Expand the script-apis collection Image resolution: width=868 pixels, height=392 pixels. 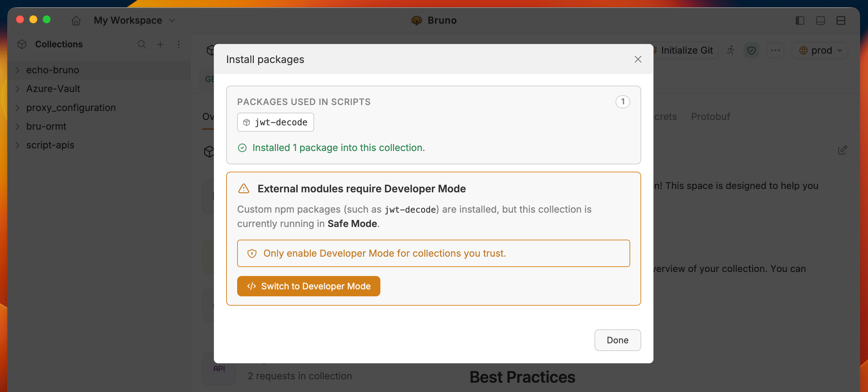(18, 145)
